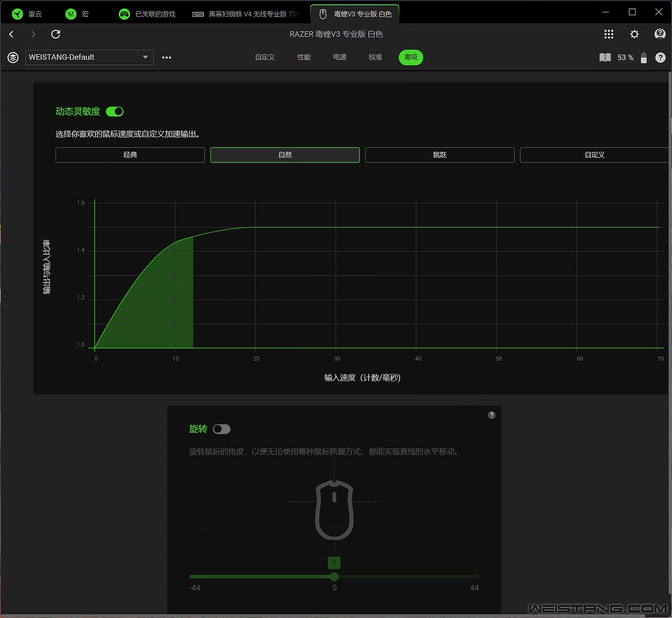Choose the 自定义 custom curve preset
Image resolution: width=672 pixels, height=618 pixels.
594,155
